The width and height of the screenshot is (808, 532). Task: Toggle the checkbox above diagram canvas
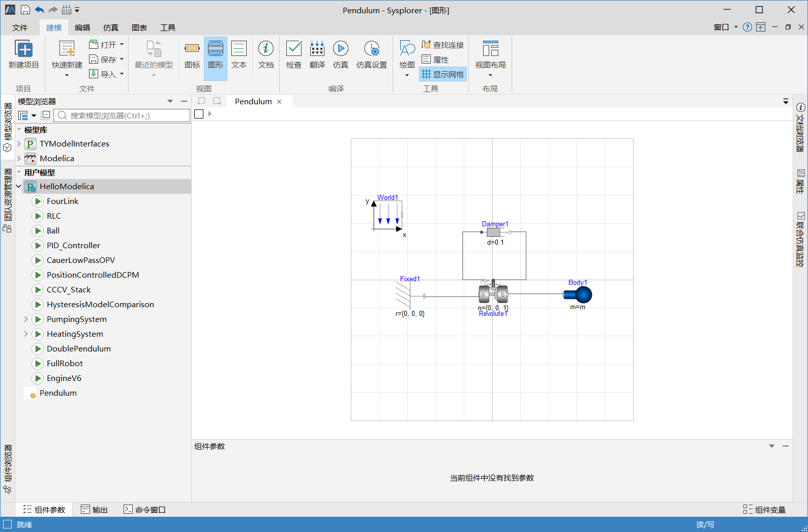tap(199, 114)
